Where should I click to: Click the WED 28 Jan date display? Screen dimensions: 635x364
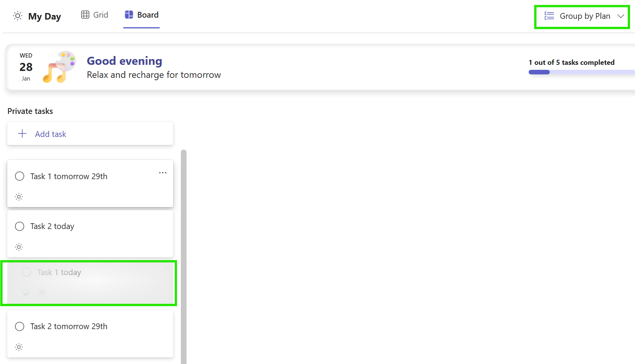[x=26, y=67]
